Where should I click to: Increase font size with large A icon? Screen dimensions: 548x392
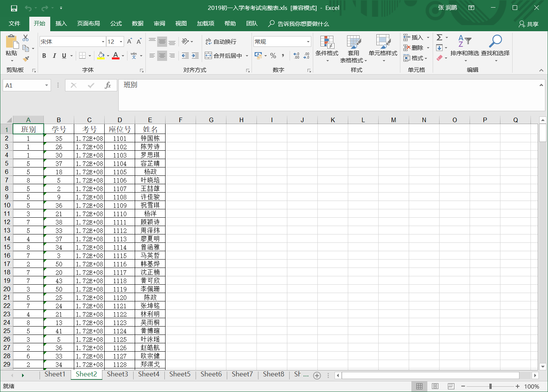[x=129, y=41]
